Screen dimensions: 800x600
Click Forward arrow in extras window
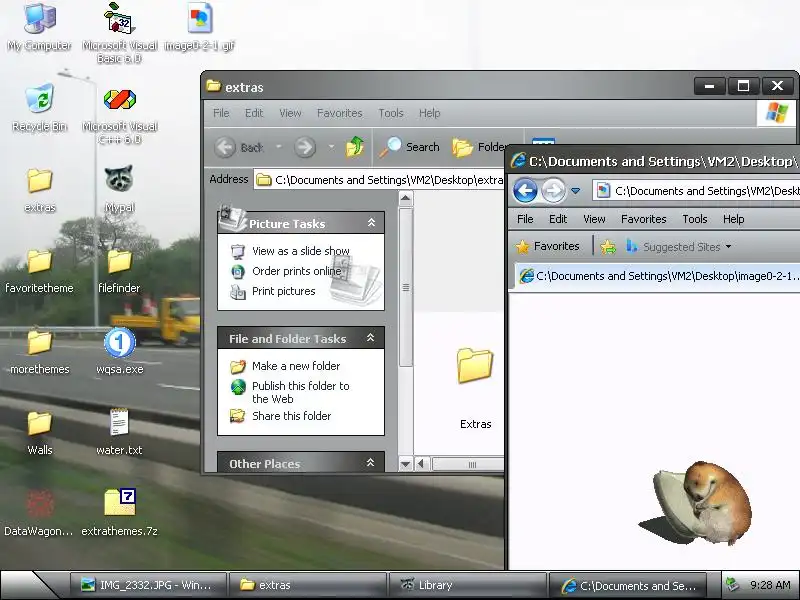(305, 147)
